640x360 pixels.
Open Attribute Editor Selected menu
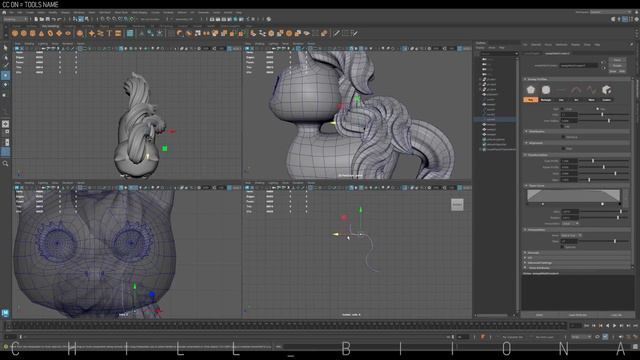point(536,44)
